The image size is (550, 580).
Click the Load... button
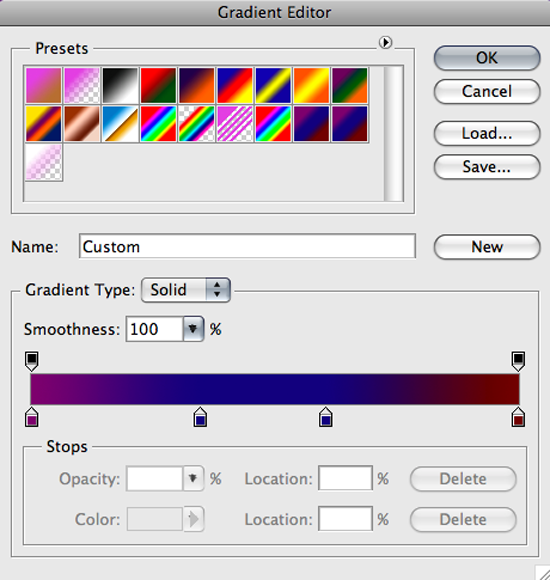487,133
